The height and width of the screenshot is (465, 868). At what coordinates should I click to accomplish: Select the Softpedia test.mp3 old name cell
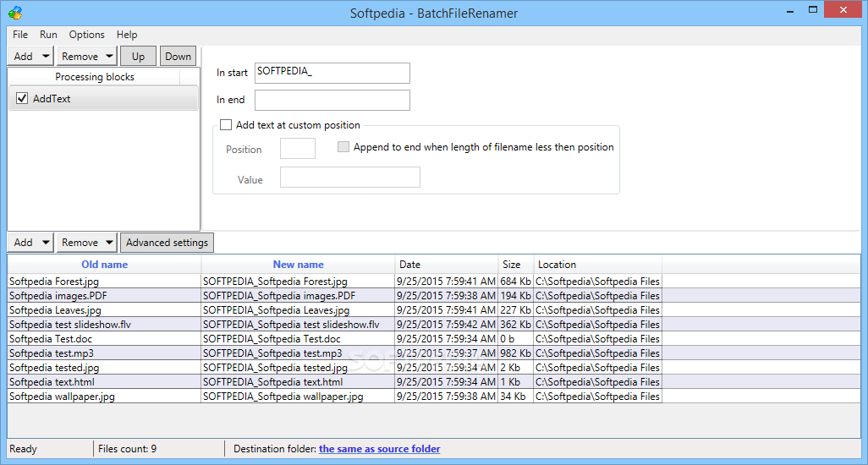coord(104,353)
